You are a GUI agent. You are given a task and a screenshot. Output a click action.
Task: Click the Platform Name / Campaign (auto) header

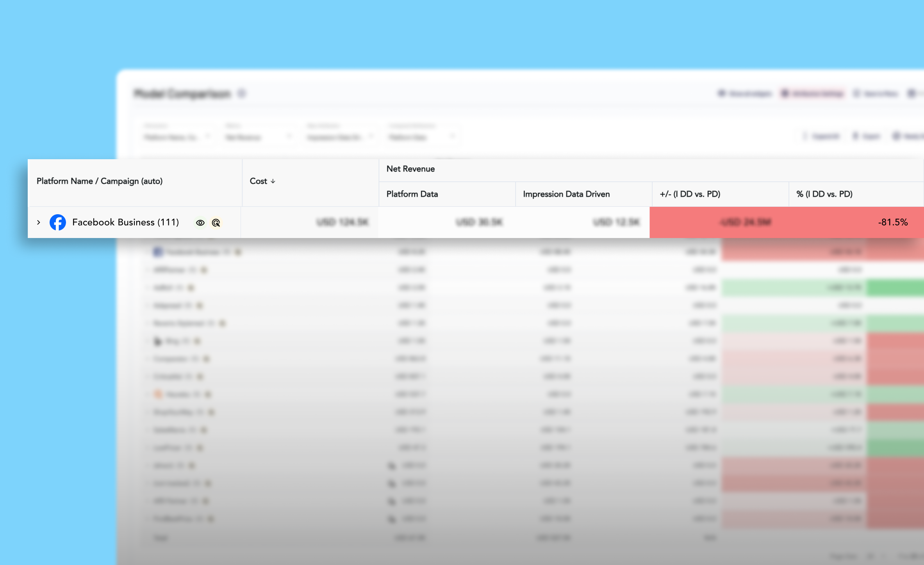[100, 181]
